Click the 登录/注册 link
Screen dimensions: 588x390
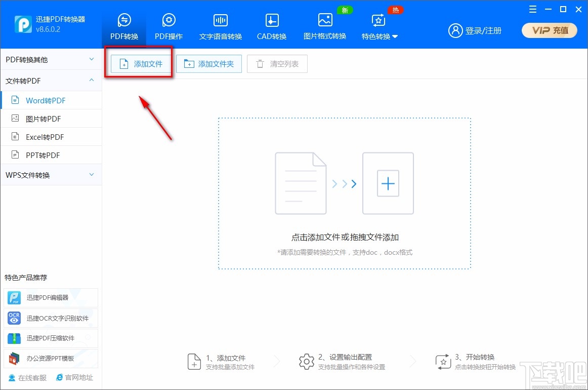point(476,30)
